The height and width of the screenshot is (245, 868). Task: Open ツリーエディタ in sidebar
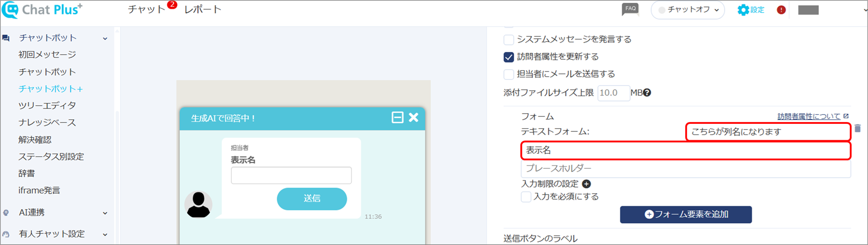[x=47, y=106]
